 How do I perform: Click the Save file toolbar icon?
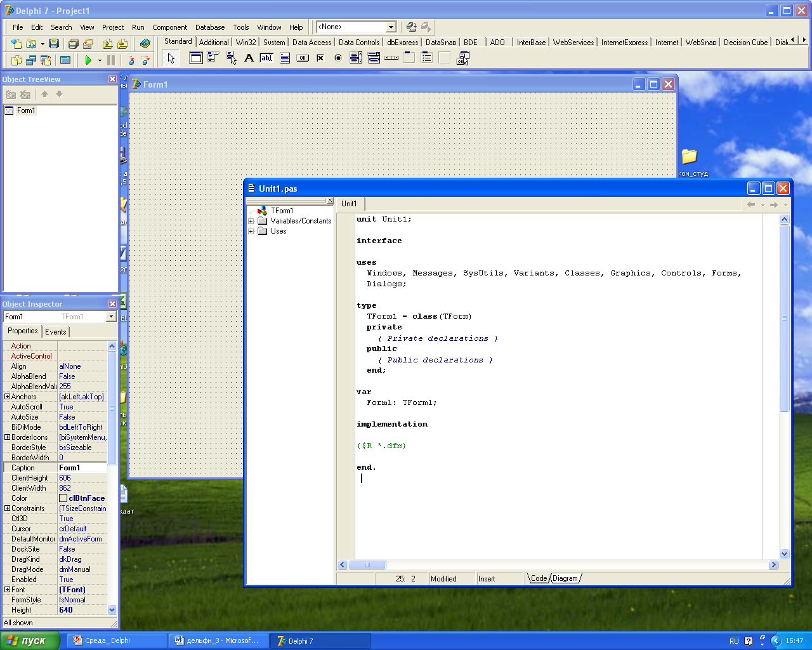[x=54, y=44]
